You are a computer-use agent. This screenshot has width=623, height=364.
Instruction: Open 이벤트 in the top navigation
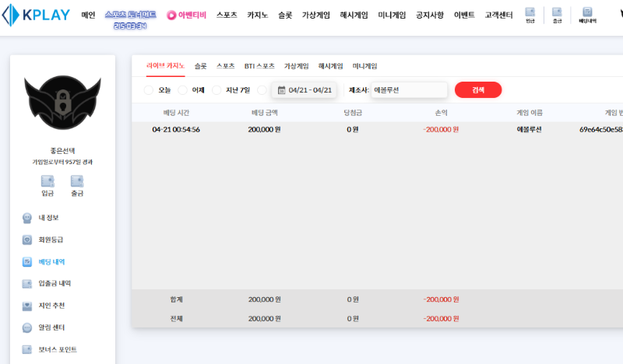464,15
